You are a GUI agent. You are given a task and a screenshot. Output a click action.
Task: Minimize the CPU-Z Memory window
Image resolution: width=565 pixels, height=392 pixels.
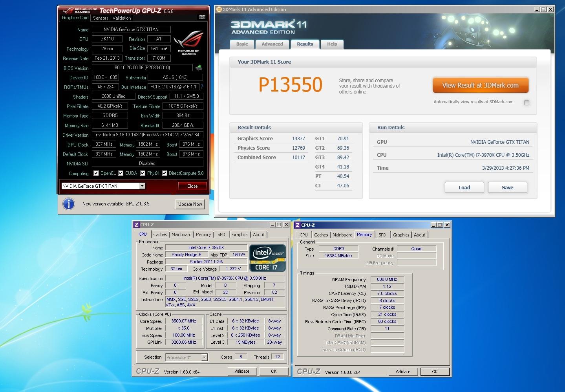434,225
